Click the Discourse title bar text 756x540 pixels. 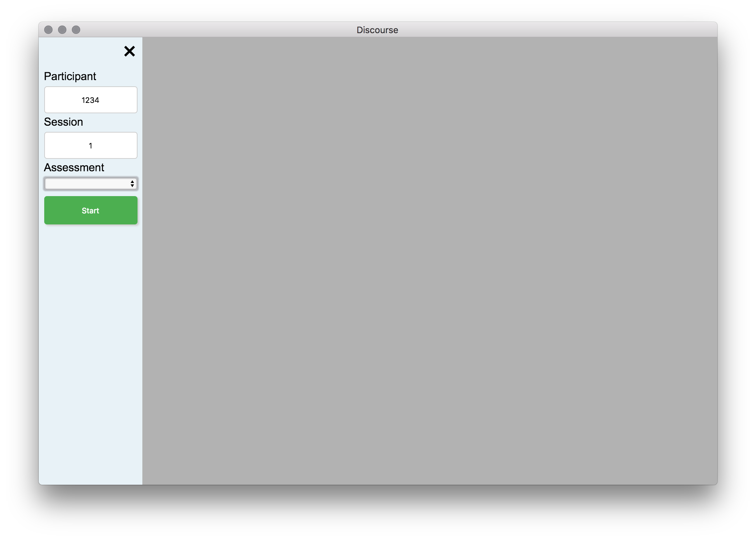pyautogui.click(x=377, y=30)
